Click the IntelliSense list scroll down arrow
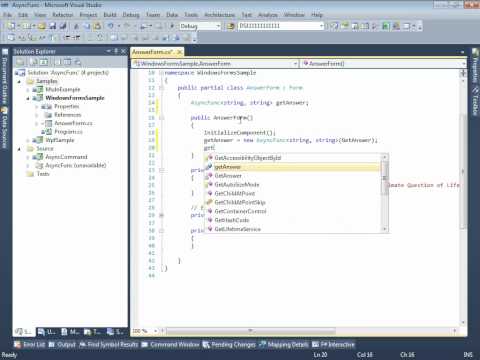480x360 pixels. pos(384,229)
